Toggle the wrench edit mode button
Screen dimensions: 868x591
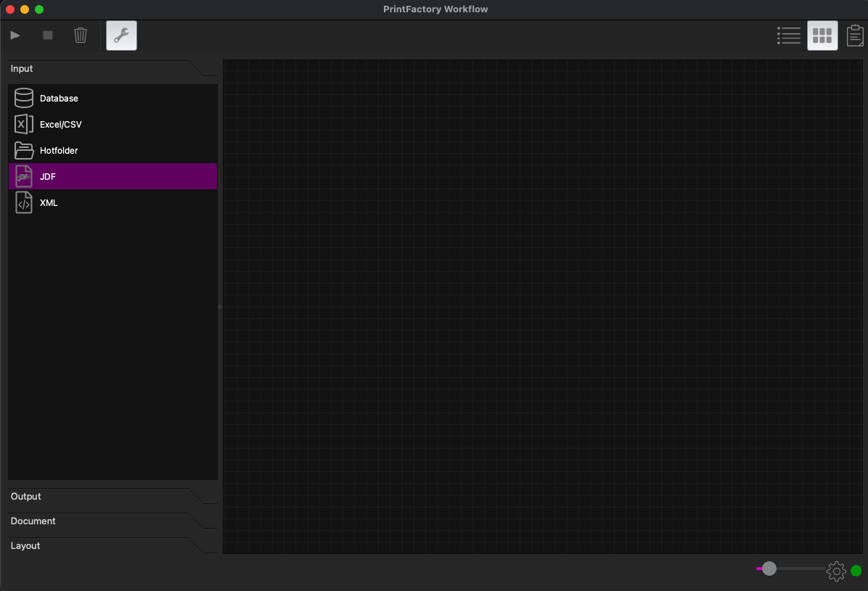(x=121, y=36)
